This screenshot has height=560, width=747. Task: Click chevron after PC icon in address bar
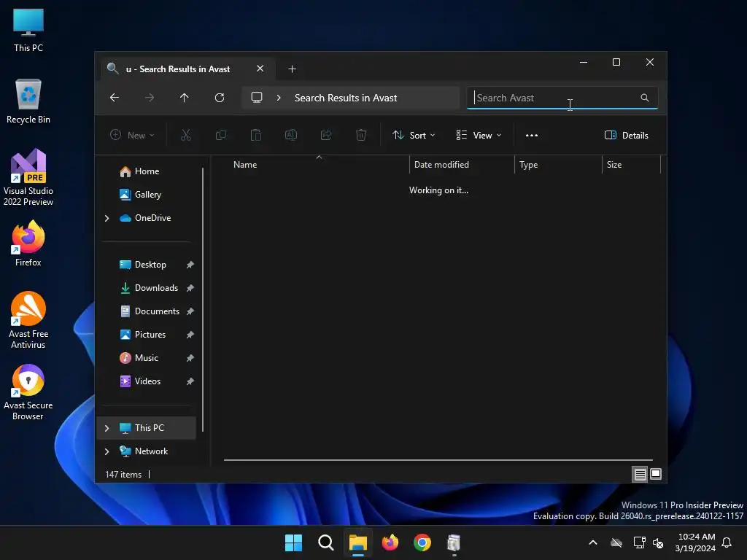coord(279,98)
